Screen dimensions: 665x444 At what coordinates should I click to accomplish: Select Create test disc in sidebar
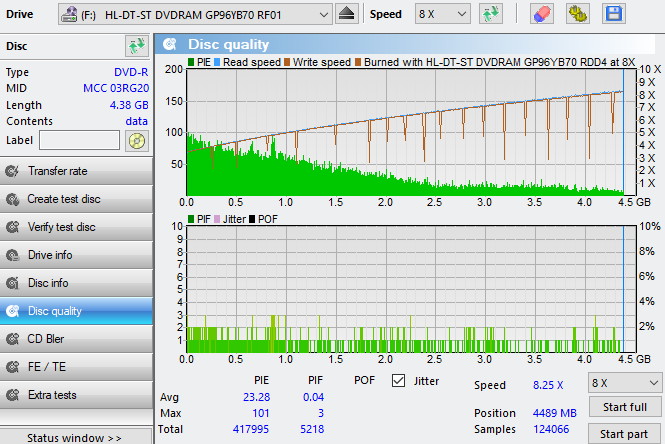click(76, 199)
